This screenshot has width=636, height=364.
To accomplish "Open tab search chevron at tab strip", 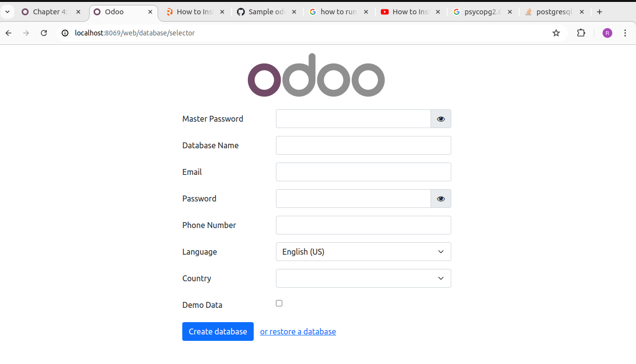I will pos(7,12).
